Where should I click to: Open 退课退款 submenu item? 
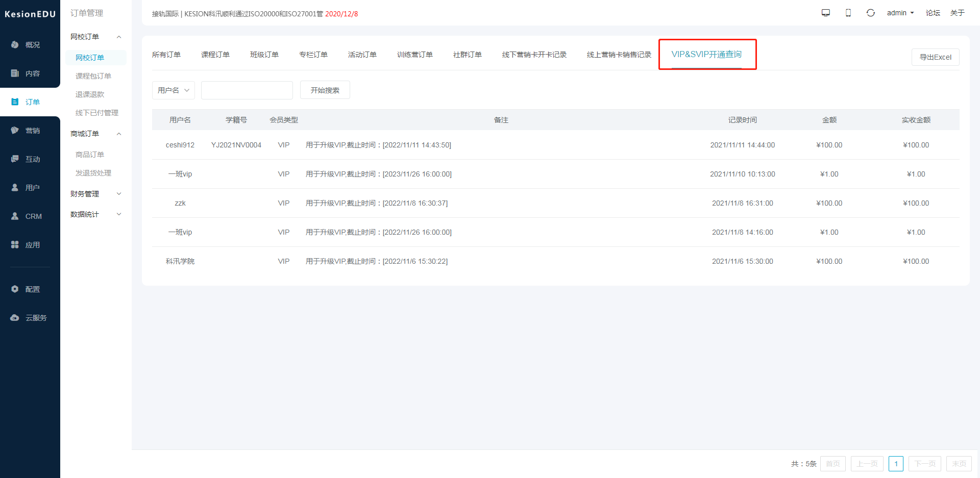[x=90, y=94]
